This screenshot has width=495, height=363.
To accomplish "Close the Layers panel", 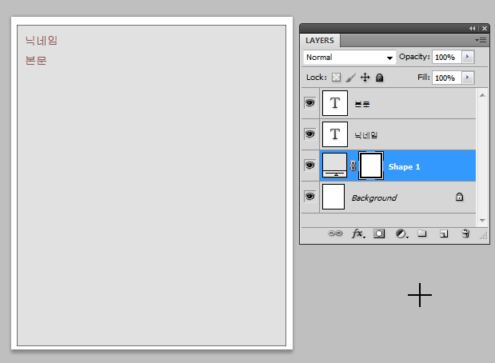I will [x=484, y=29].
